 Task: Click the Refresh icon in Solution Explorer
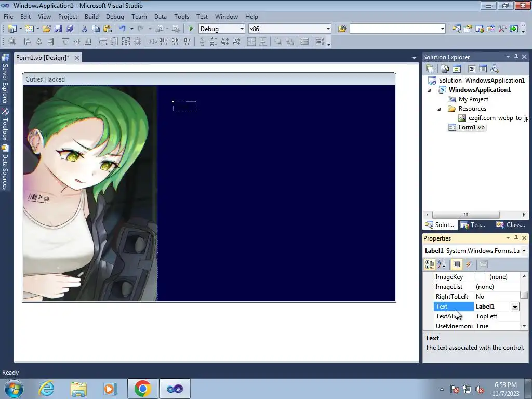click(457, 69)
